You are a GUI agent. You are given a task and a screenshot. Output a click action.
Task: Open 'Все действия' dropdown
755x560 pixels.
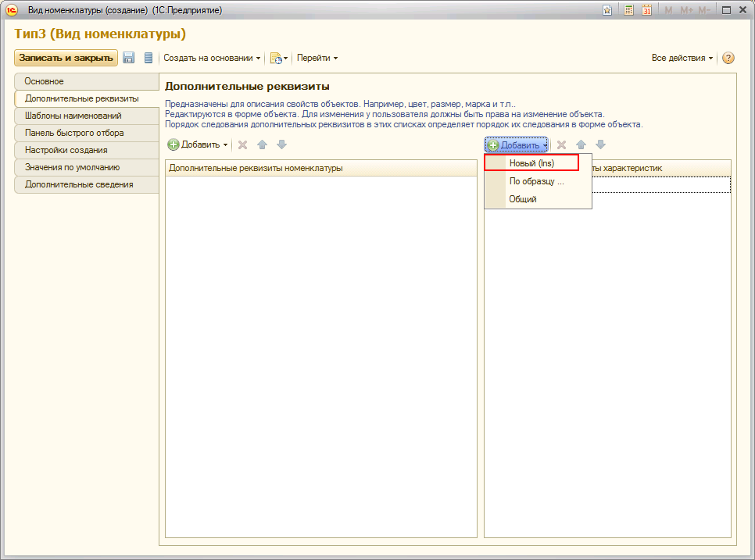(x=682, y=58)
